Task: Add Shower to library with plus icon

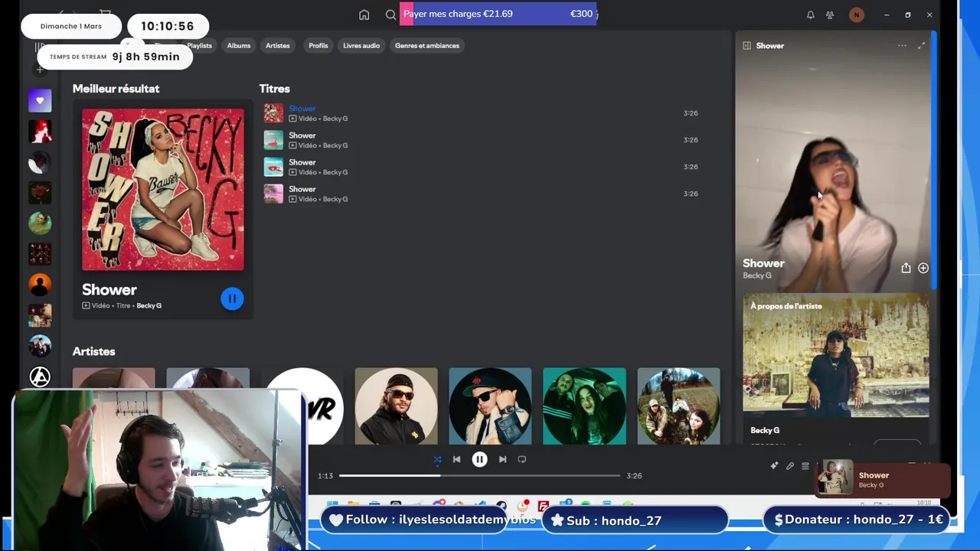Action: (x=923, y=268)
